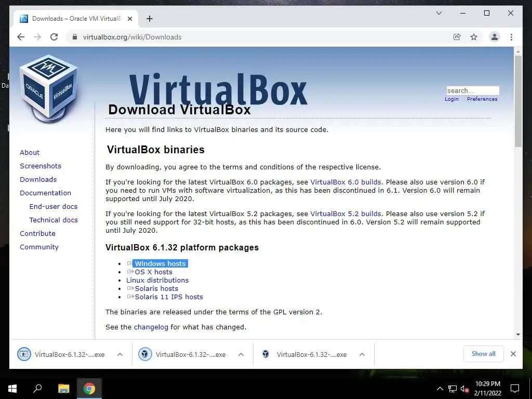Show hidden system tray icons
This screenshot has width=532, height=399.
tap(440, 389)
